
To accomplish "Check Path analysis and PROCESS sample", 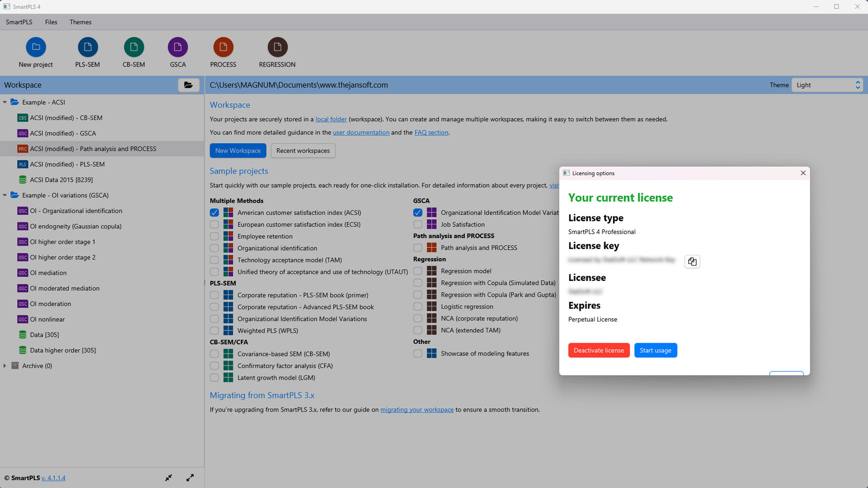I will [x=418, y=248].
